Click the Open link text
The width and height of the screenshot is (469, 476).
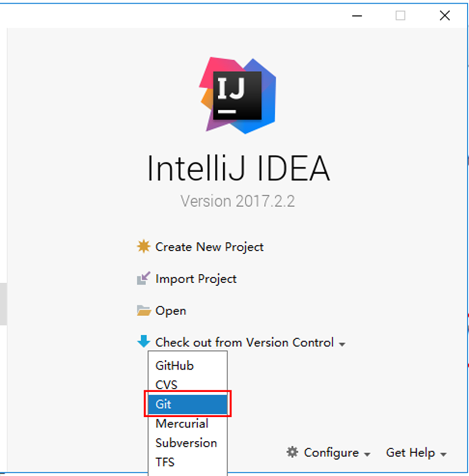[x=170, y=311]
